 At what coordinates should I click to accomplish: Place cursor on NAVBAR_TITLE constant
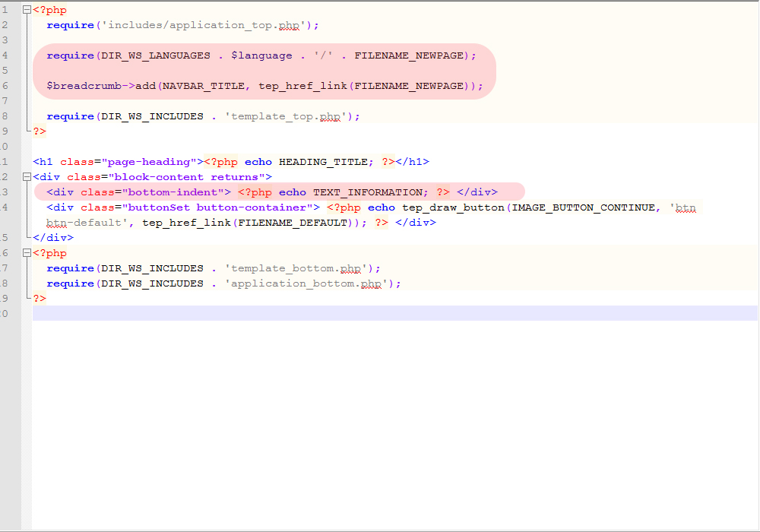click(x=204, y=86)
